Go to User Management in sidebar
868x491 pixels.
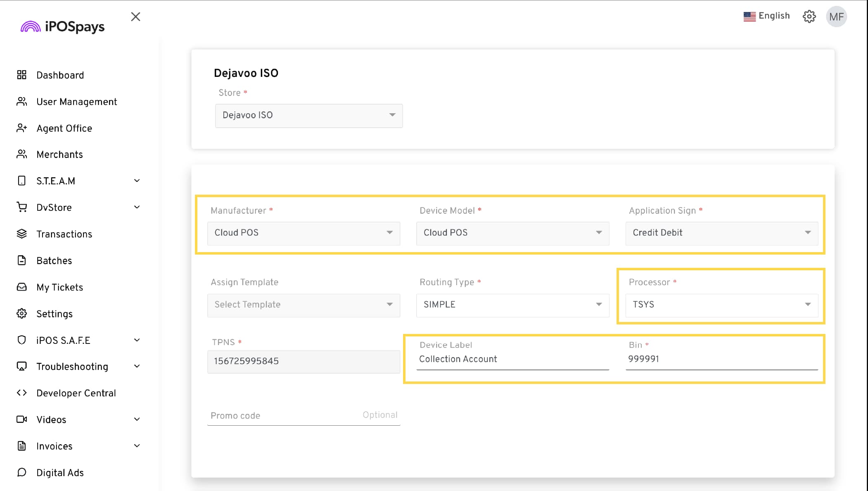[x=76, y=102]
